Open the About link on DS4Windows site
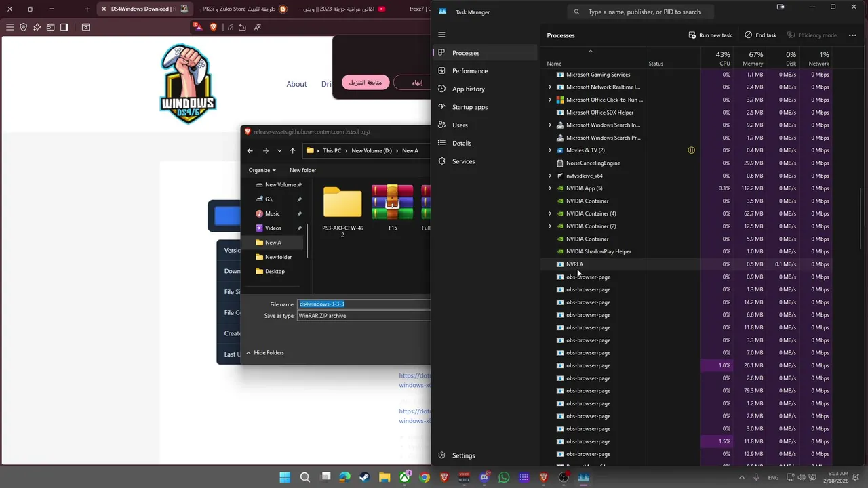Viewport: 868px width, 488px height. (x=296, y=84)
